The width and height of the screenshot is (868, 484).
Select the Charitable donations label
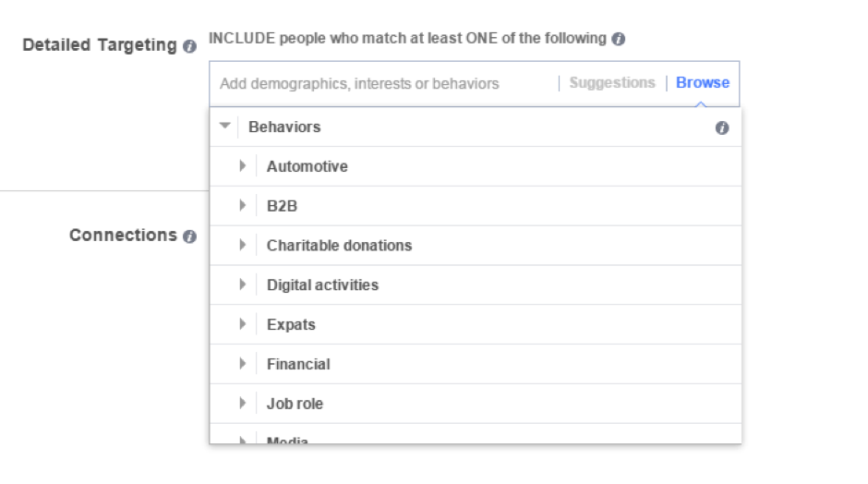coord(339,246)
